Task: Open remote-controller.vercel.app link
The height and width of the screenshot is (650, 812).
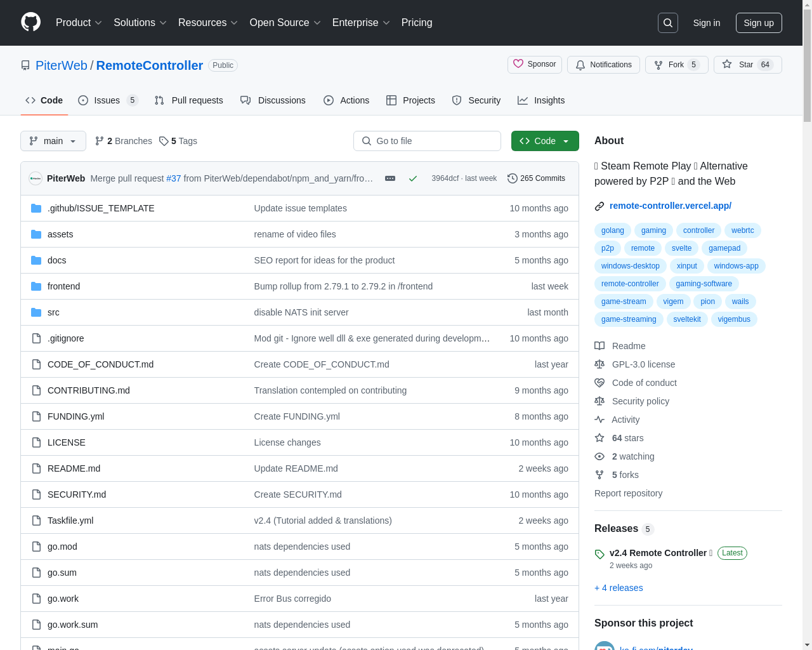Action: click(671, 206)
